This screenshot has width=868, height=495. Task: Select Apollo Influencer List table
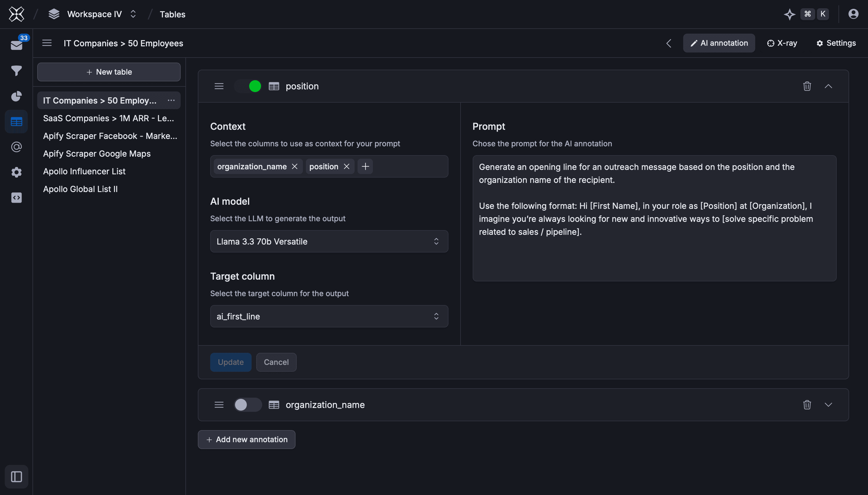[x=84, y=171]
